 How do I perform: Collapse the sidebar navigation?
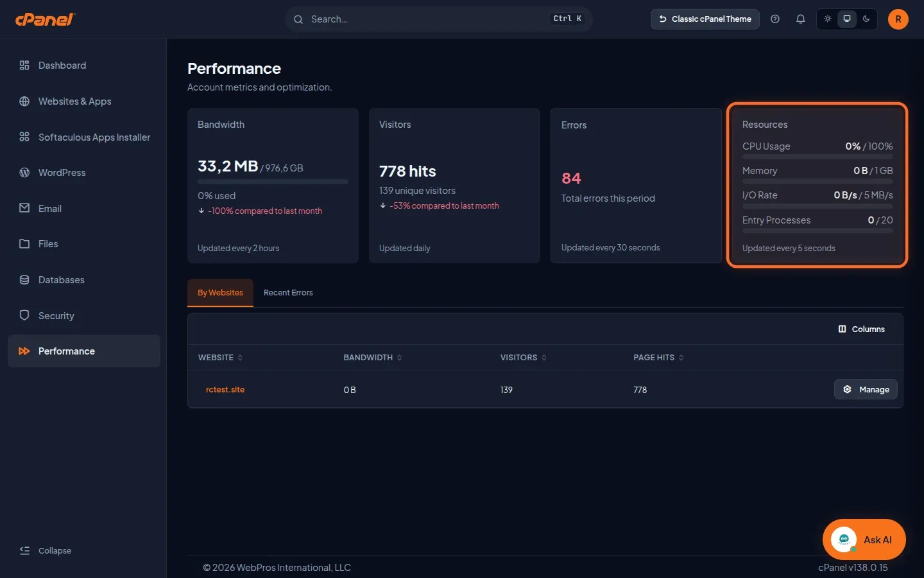coord(46,550)
